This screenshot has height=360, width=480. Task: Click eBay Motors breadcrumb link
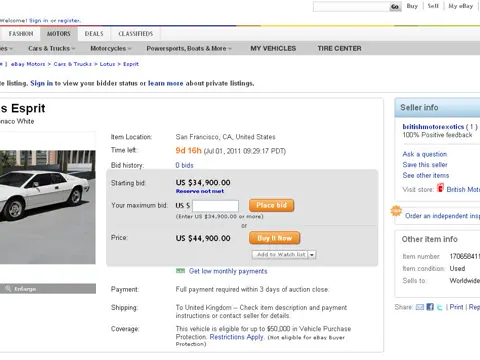tap(28, 64)
